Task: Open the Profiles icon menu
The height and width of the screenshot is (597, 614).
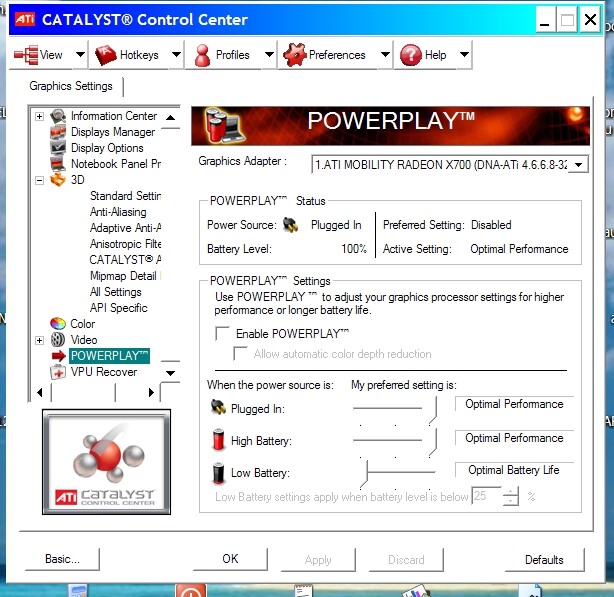Action: click(x=202, y=55)
